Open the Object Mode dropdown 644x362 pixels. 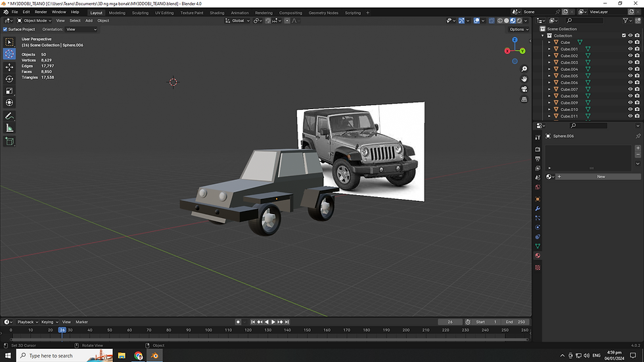(34, 20)
